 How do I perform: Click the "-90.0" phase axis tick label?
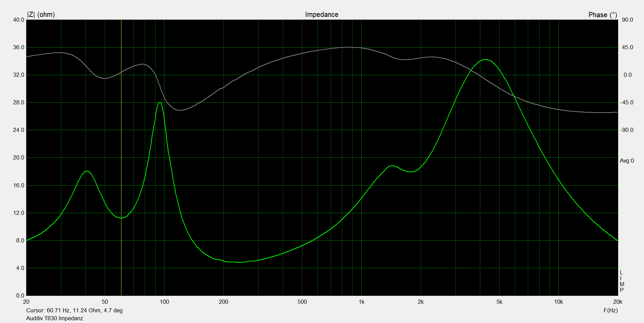tap(626, 130)
